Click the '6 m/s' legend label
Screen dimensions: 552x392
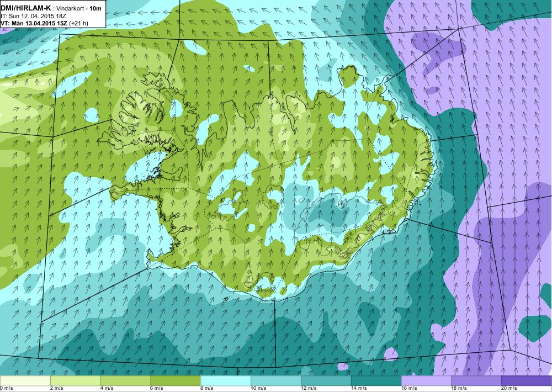tap(157, 389)
